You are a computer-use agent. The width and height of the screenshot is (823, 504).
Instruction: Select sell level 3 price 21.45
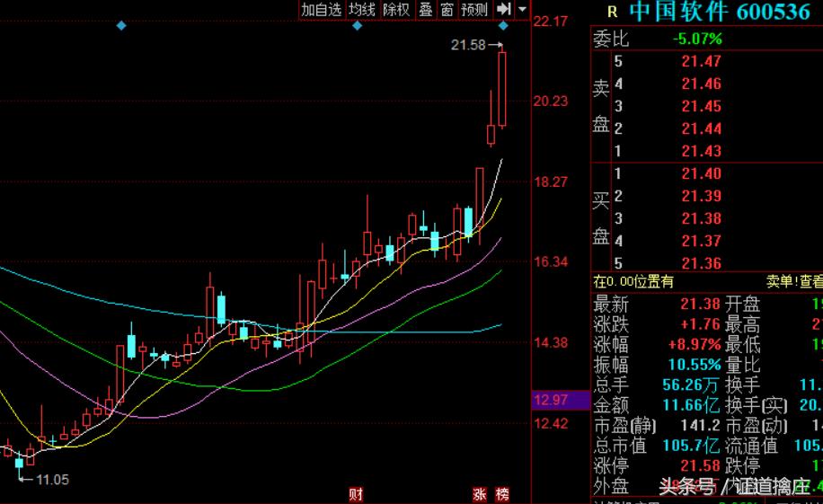point(702,107)
